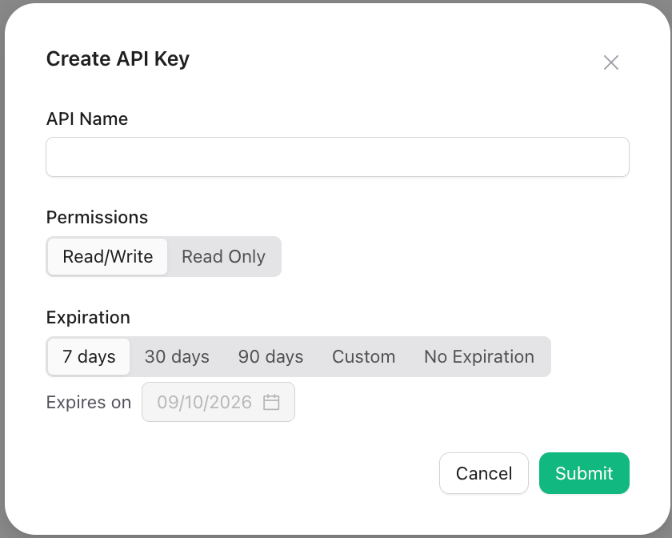Choose No Expiration option

click(479, 357)
